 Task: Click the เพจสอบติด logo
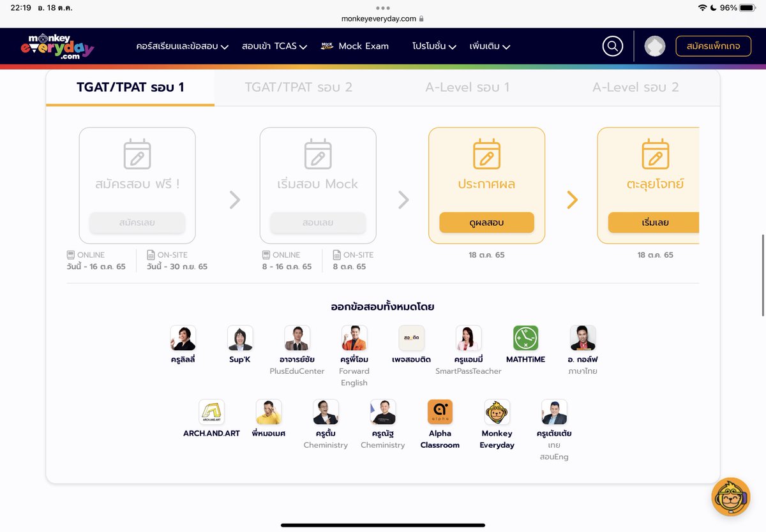(412, 338)
